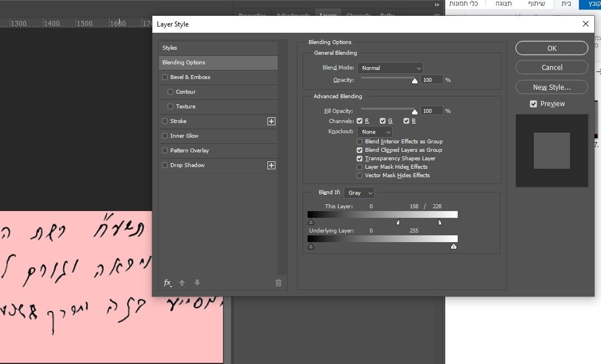Open the Pattern Overlay settings row
601x364 pixels.
tap(218, 150)
